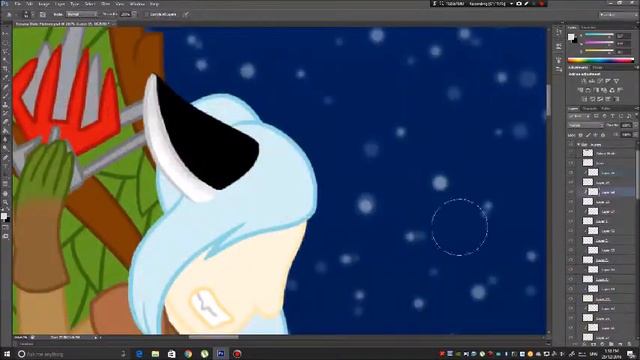The image size is (640, 360).
Task: Create a new layer
Action: pyautogui.click(x=619, y=345)
